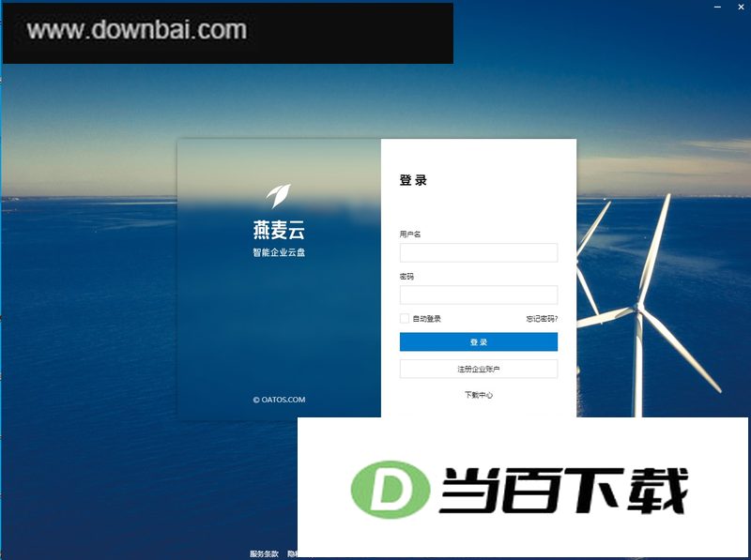The height and width of the screenshot is (560, 751).
Task: Click the blue 登录 button
Action: 479,341
